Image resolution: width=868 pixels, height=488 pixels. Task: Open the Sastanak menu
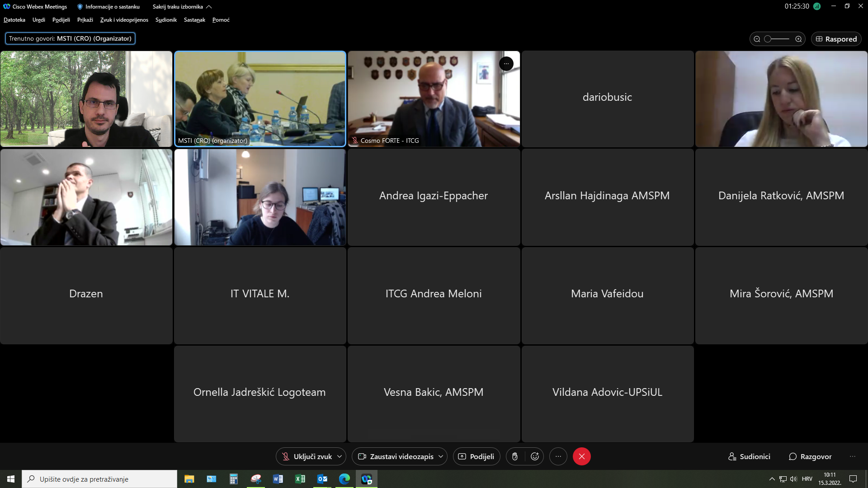194,20
